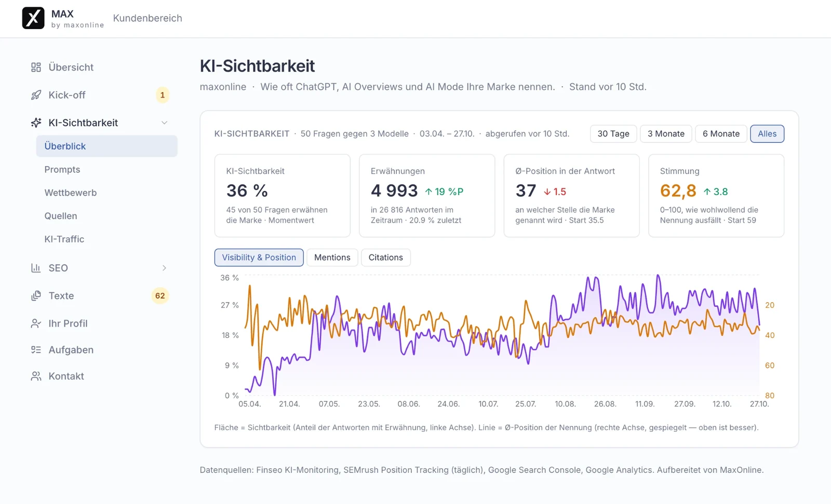831x504 pixels.
Task: Open Übersicht via its grid icon
Action: pos(36,67)
